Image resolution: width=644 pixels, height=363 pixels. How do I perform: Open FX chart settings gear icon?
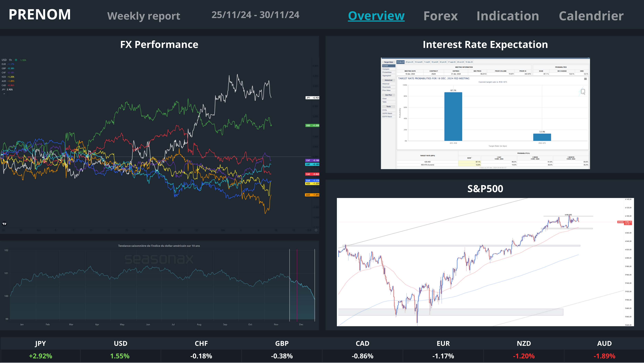click(x=316, y=230)
